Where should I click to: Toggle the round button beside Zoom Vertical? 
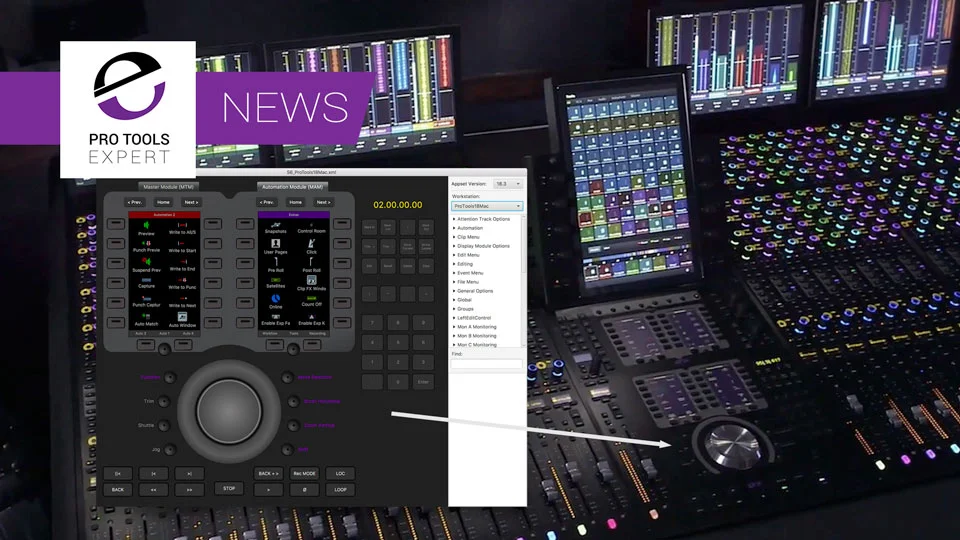click(293, 426)
